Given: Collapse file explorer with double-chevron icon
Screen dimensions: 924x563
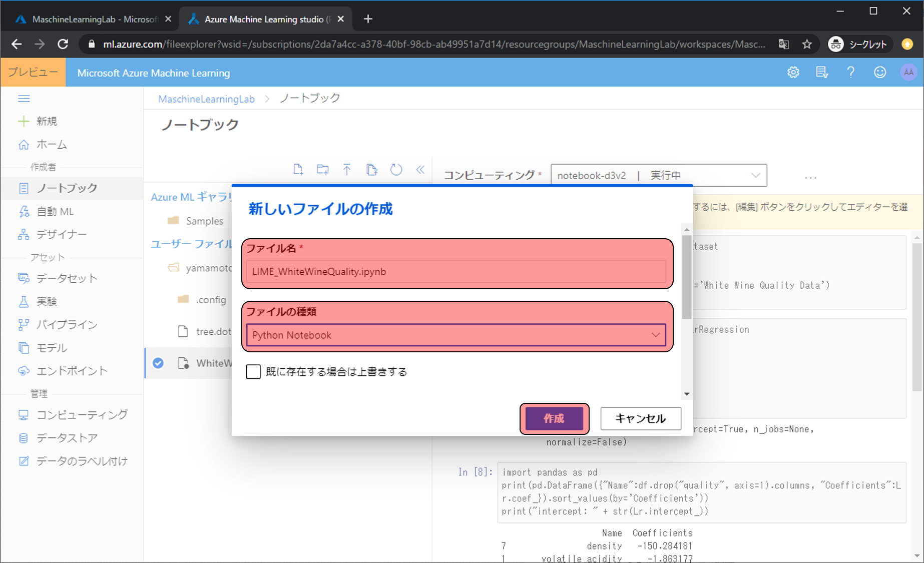Looking at the screenshot, I should tap(420, 170).
